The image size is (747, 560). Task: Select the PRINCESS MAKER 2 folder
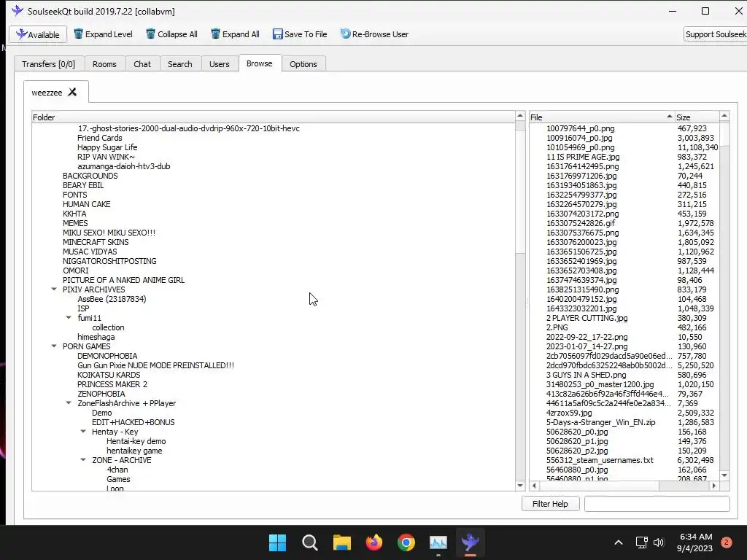click(x=112, y=384)
